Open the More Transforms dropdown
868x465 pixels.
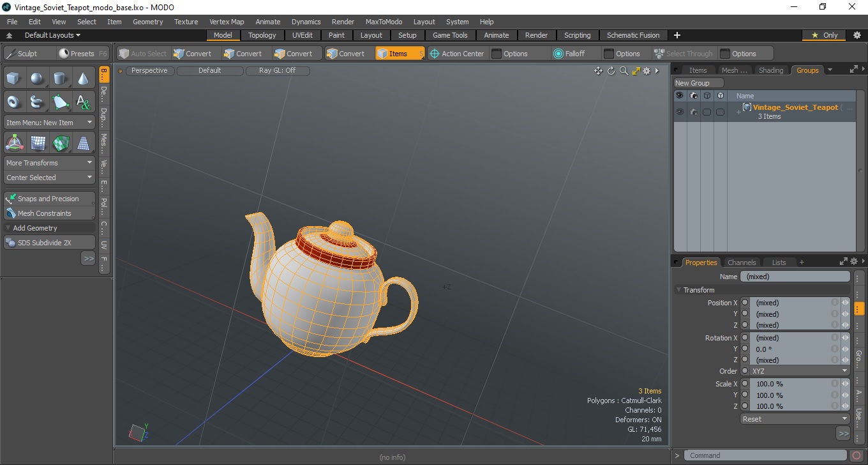pyautogui.click(x=50, y=163)
